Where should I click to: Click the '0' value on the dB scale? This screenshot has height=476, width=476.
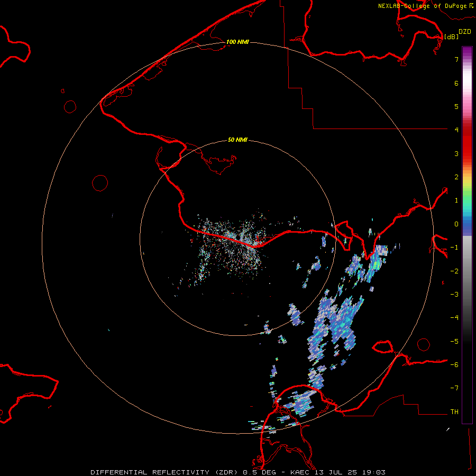(456, 224)
